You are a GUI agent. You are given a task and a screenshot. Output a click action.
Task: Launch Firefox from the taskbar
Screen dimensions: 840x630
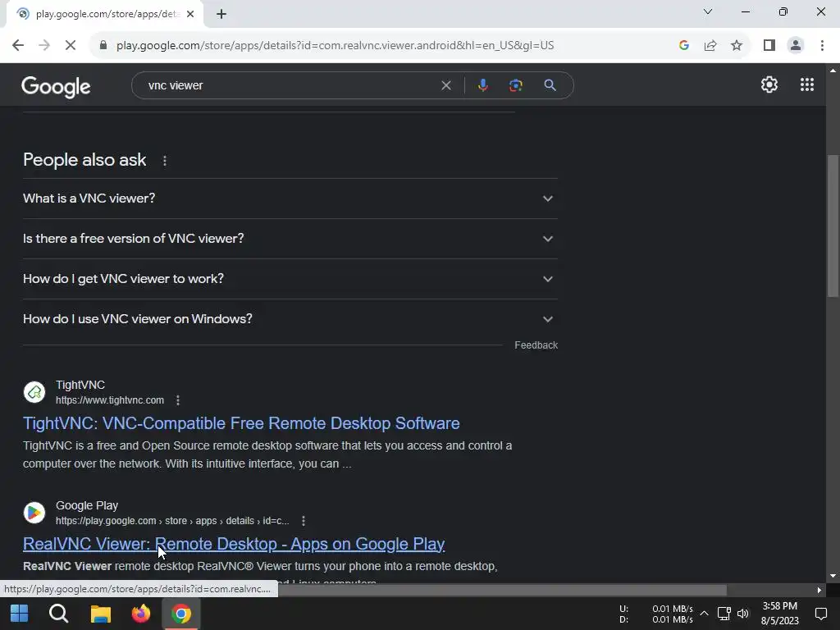click(x=141, y=614)
